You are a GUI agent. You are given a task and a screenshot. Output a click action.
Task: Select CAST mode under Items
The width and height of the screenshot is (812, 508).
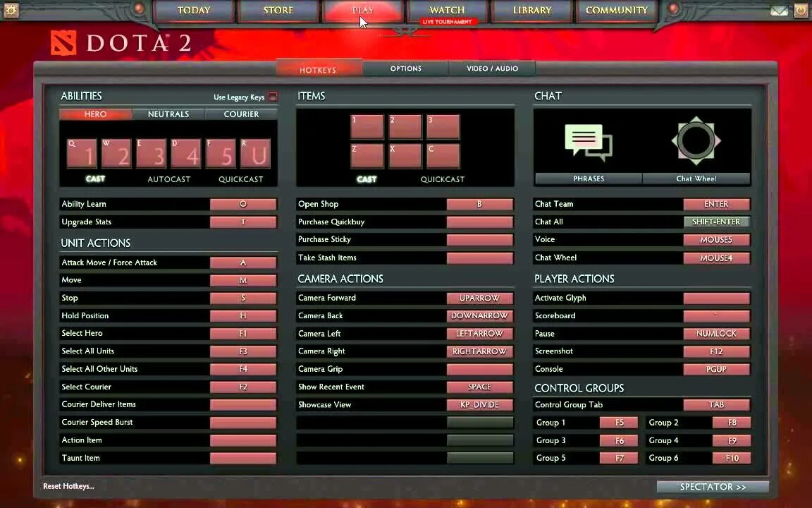coord(367,179)
